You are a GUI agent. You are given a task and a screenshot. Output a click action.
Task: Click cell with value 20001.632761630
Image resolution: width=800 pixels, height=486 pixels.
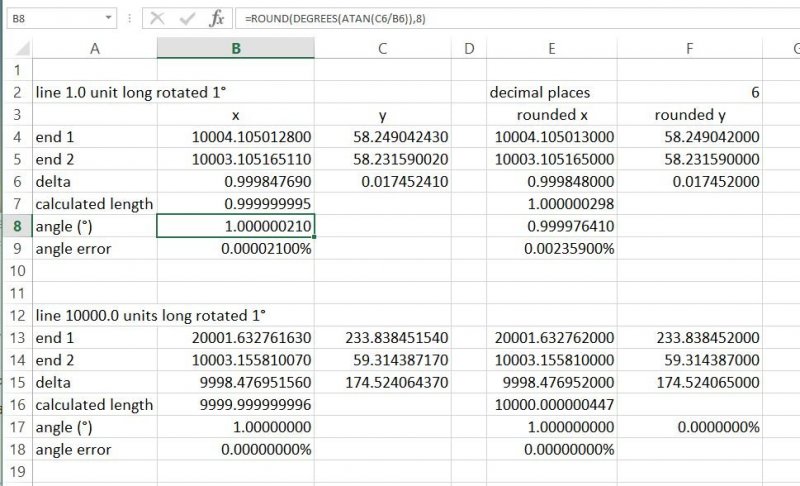pyautogui.click(x=236, y=338)
